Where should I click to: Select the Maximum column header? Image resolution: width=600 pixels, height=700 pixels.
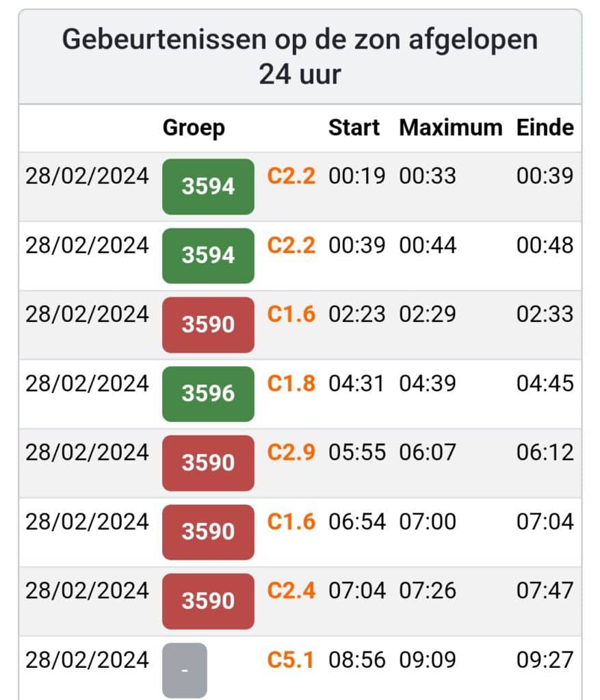450,128
